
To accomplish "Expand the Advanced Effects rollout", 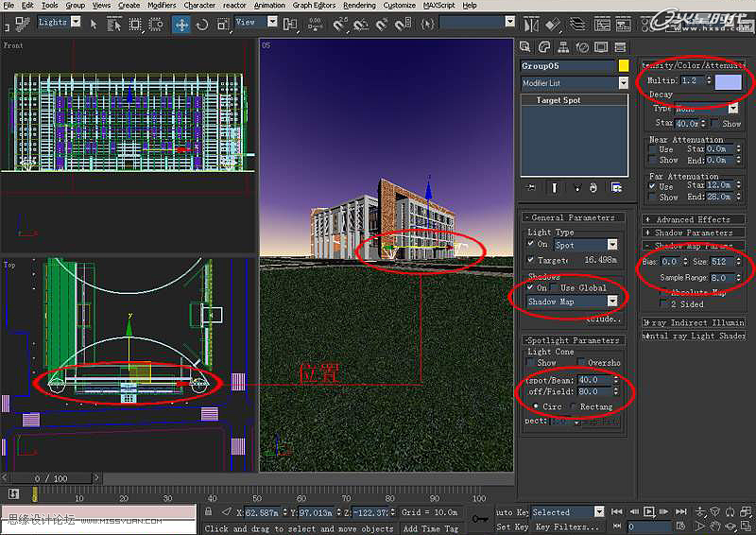I will pyautogui.click(x=694, y=219).
